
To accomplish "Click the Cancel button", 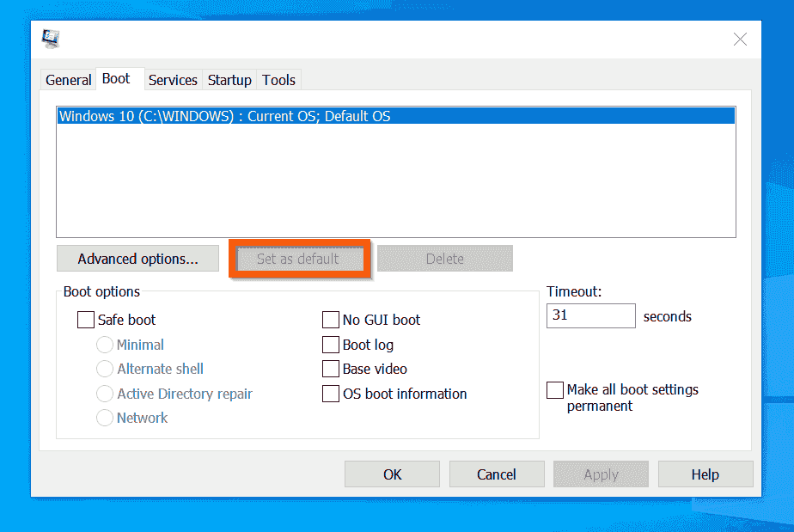I will click(497, 474).
